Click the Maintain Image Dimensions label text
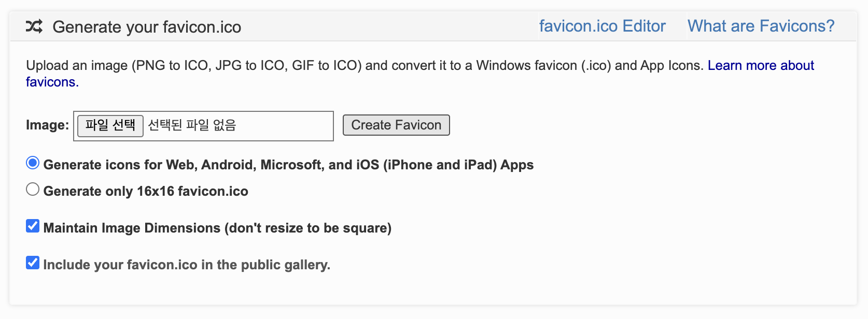The image size is (868, 319). [x=217, y=228]
